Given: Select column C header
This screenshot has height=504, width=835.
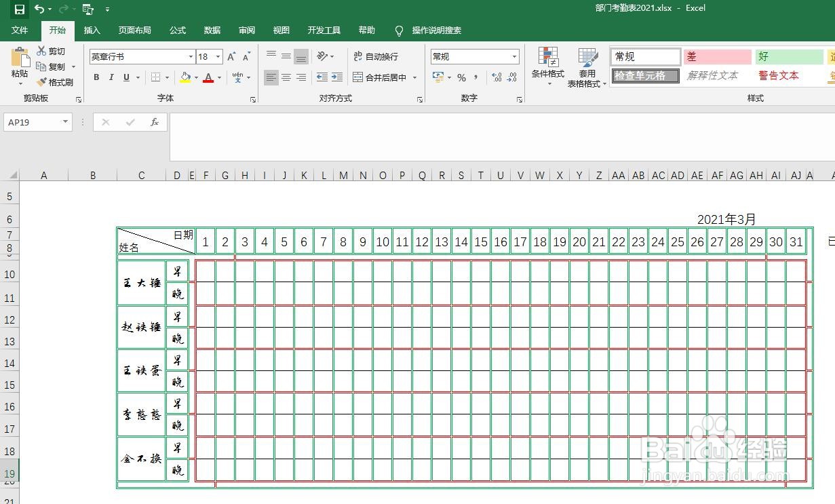Looking at the screenshot, I should [141, 175].
